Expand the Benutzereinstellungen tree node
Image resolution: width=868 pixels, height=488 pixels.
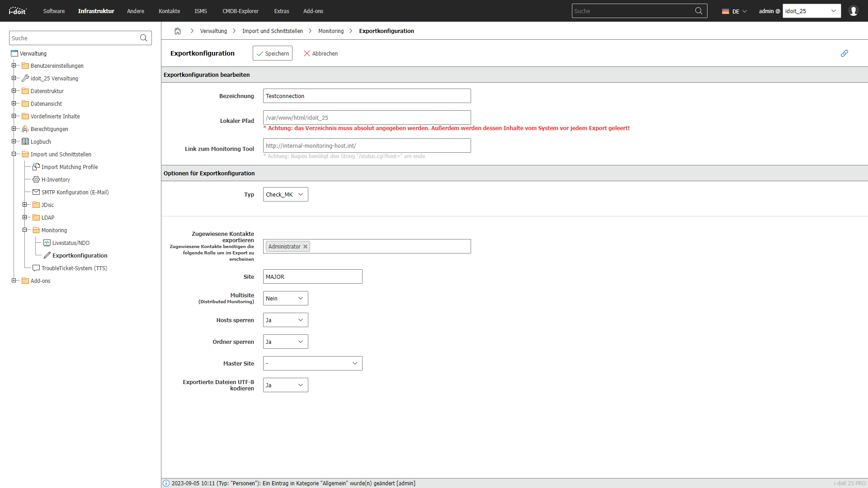tap(14, 66)
